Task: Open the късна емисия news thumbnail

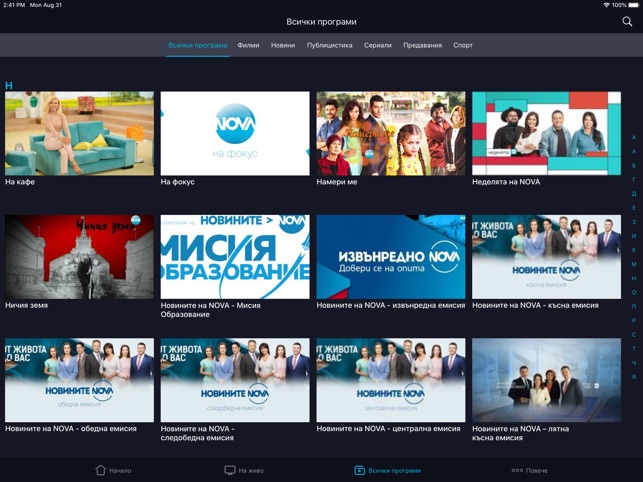Action: (x=546, y=257)
